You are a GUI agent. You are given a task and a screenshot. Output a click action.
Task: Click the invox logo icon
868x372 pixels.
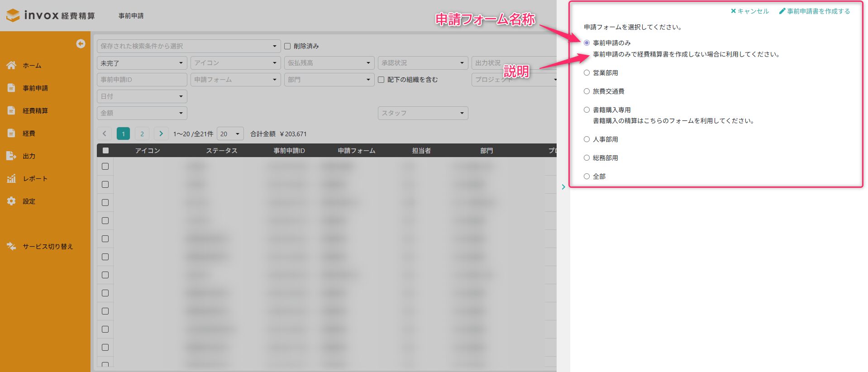(x=13, y=15)
